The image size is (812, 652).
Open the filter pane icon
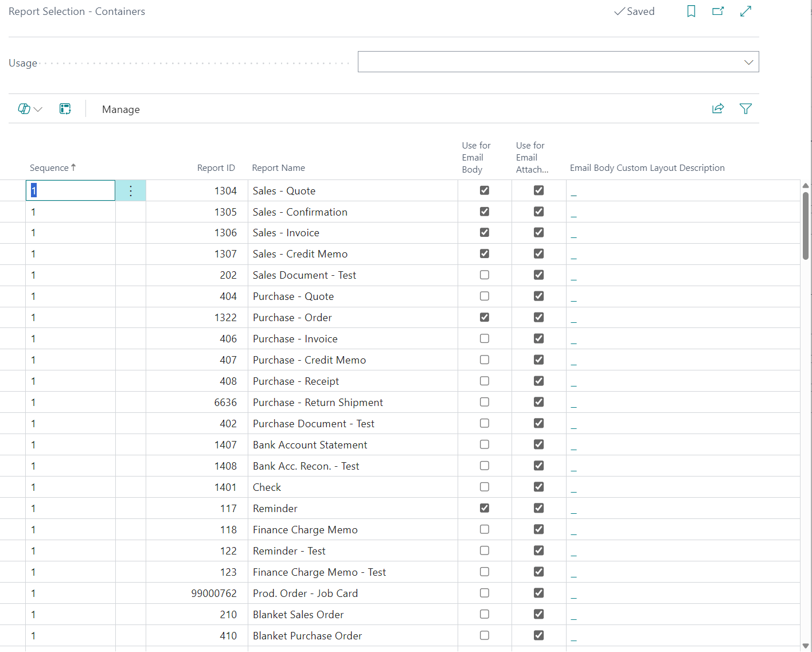[x=745, y=109]
